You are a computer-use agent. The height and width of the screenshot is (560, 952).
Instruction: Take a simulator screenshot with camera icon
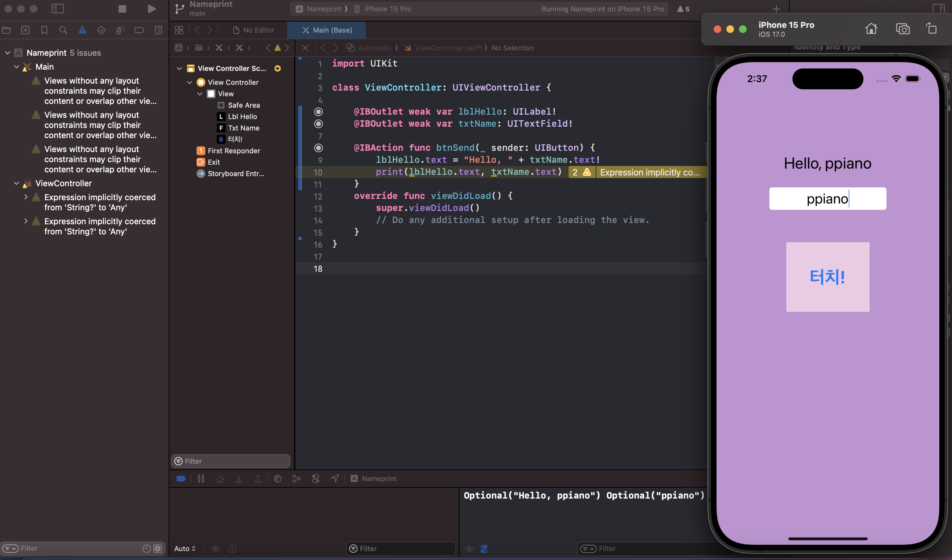tap(903, 29)
